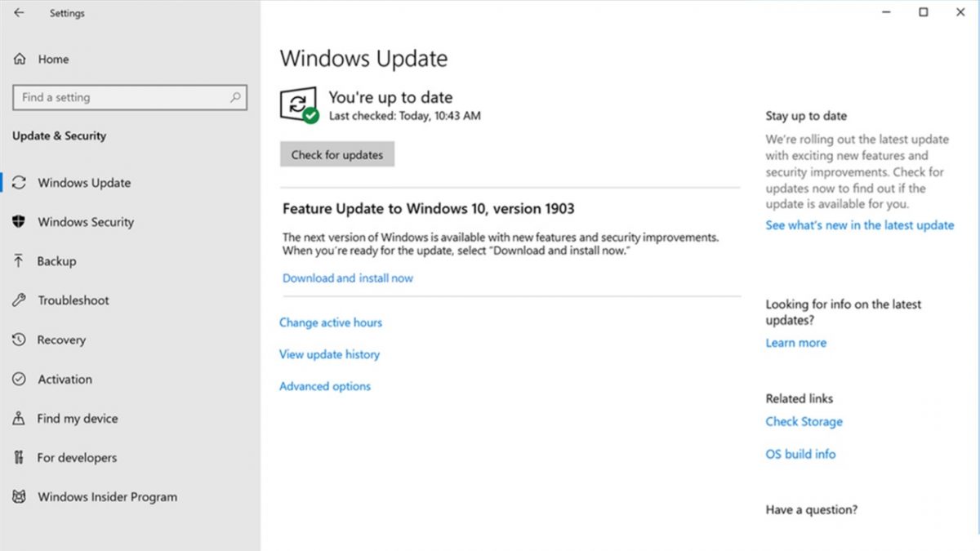Click the Last checked: Today, 10:43 AM text

point(405,116)
